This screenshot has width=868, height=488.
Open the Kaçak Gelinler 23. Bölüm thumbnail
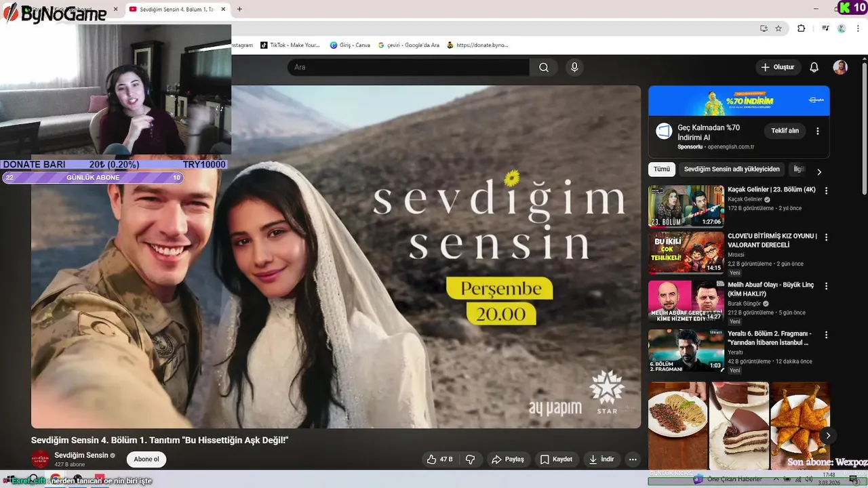click(686, 207)
